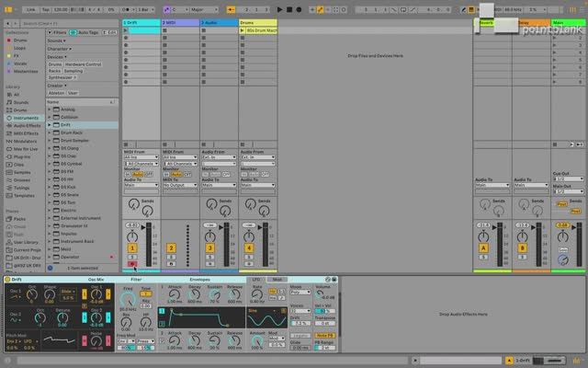
Task: Click the Arrangement Record button
Action: click(299, 9)
